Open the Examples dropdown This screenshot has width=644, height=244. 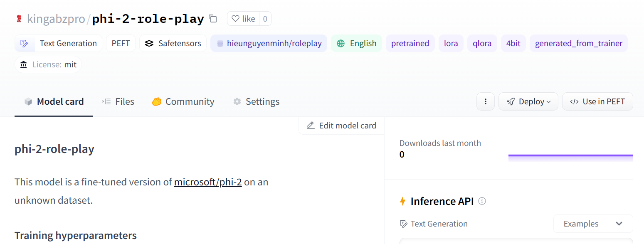point(592,224)
